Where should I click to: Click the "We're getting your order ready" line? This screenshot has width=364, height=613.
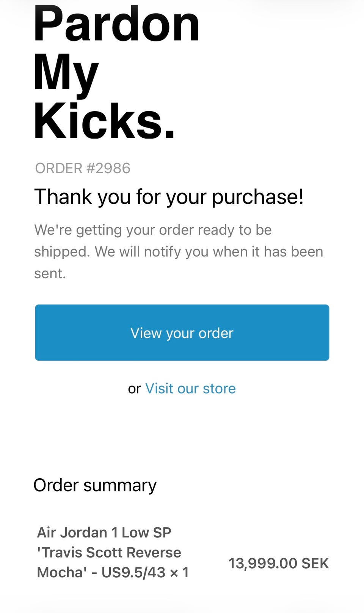coord(153,230)
